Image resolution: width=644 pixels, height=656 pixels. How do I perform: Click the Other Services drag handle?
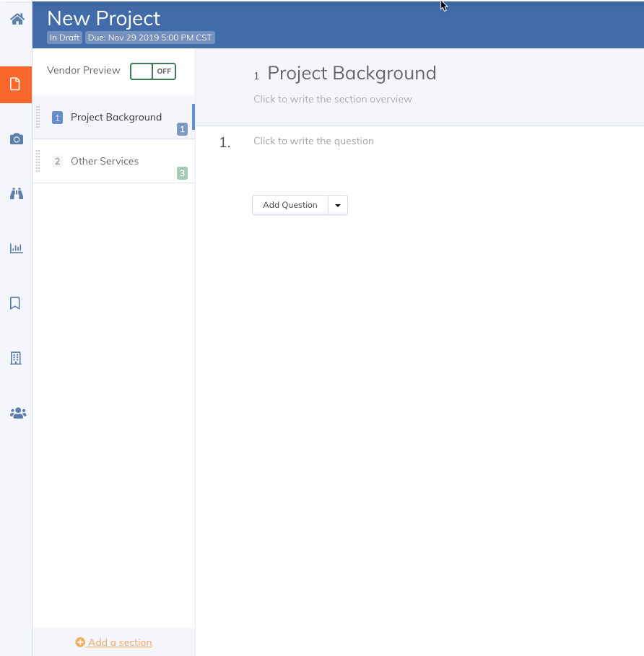[38, 161]
